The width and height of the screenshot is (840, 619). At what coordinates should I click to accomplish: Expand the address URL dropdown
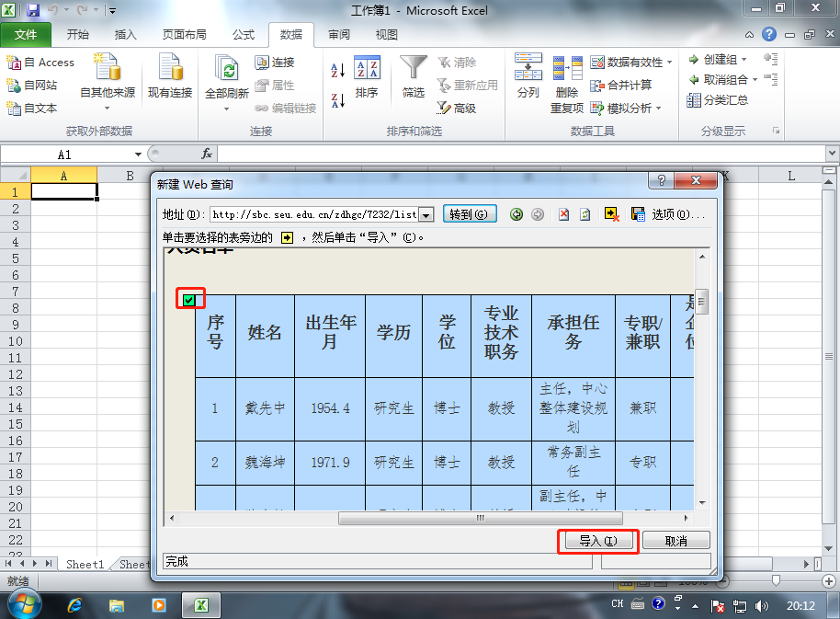[426, 215]
